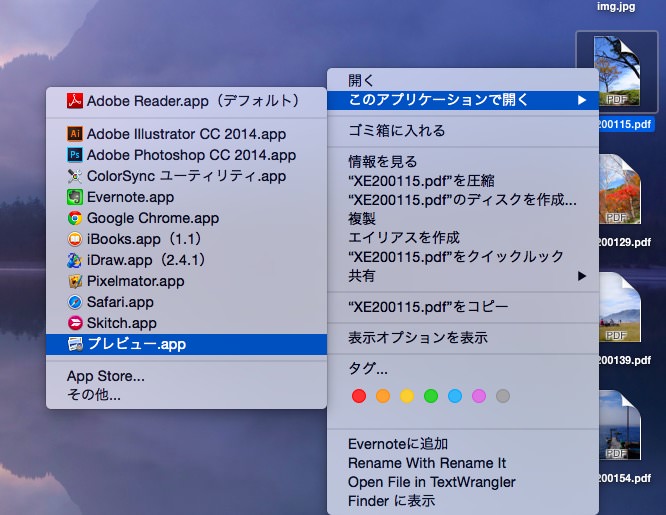Viewport: 666px width, 515px height.
Task: Click the Skitch app icon
Action: pyautogui.click(x=75, y=323)
